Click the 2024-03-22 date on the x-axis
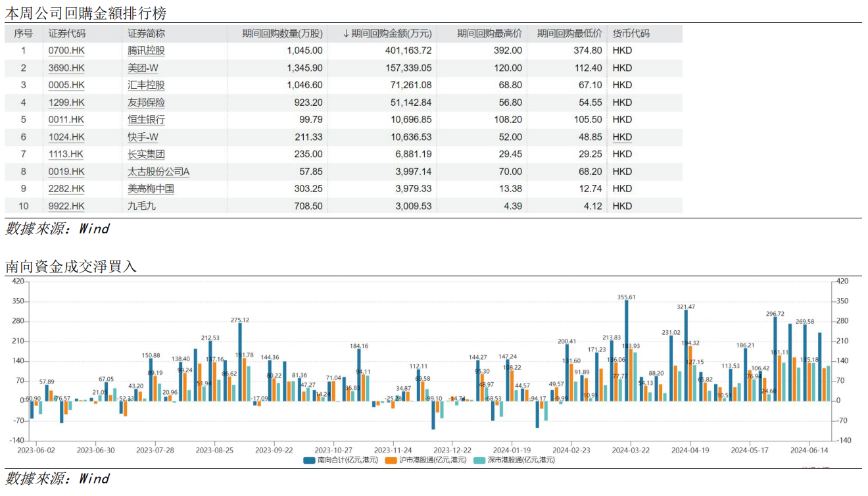Screen dimensions: 868x496 click(x=631, y=450)
